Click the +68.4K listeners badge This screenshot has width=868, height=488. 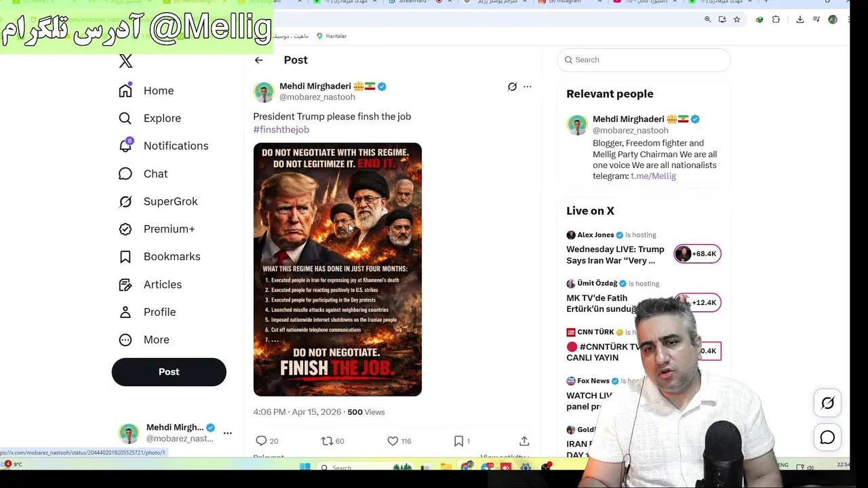pyautogui.click(x=697, y=253)
